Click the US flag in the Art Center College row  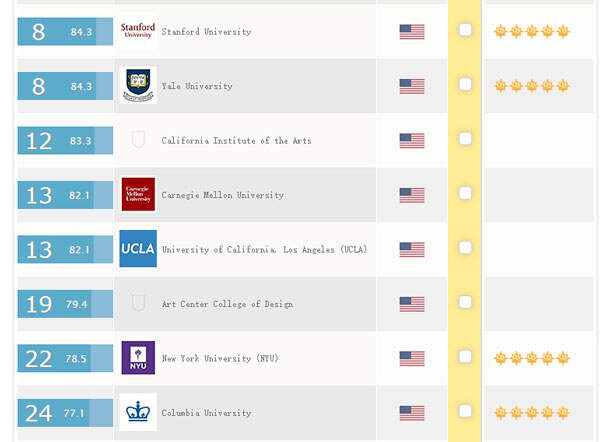[x=412, y=304]
